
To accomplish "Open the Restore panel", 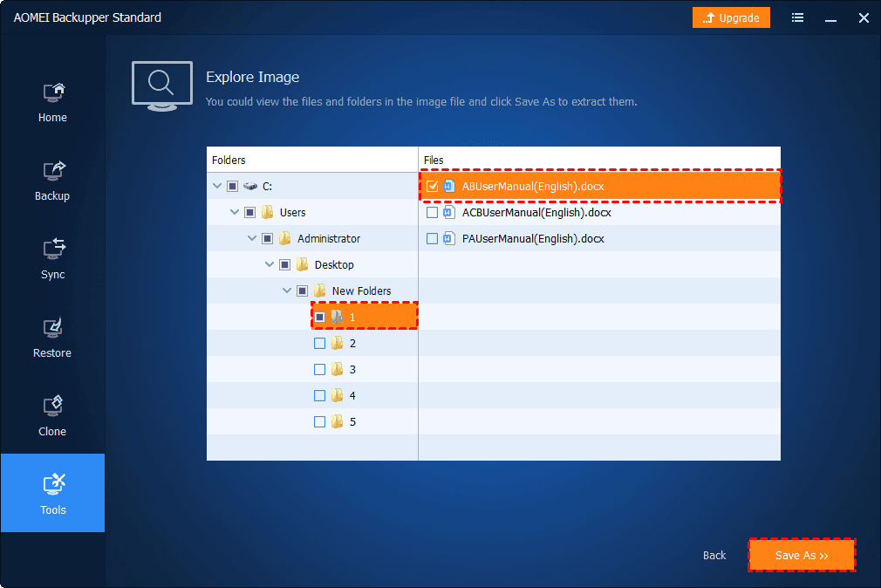I will pyautogui.click(x=52, y=336).
